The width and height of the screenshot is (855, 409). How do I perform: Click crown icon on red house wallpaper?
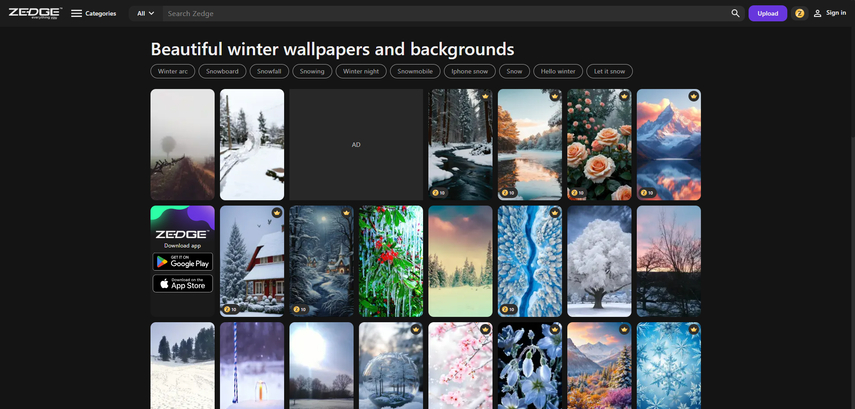pos(276,213)
